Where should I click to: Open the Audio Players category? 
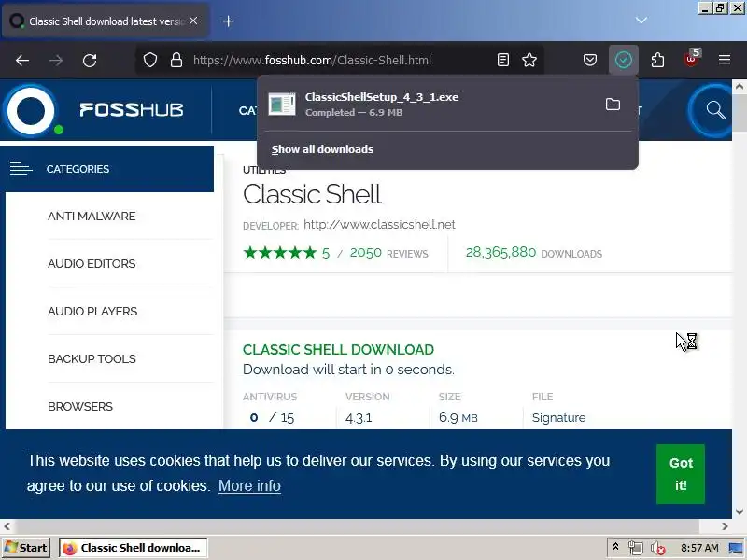click(x=92, y=312)
